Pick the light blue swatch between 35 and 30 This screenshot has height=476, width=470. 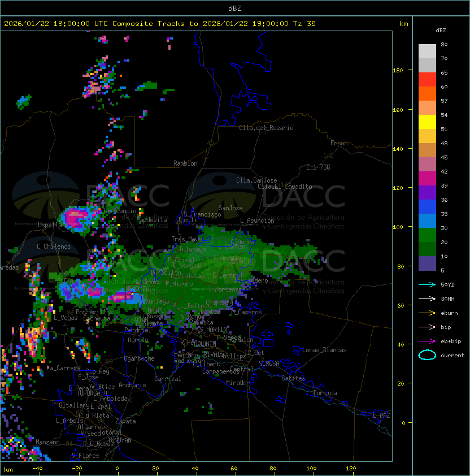click(x=427, y=220)
